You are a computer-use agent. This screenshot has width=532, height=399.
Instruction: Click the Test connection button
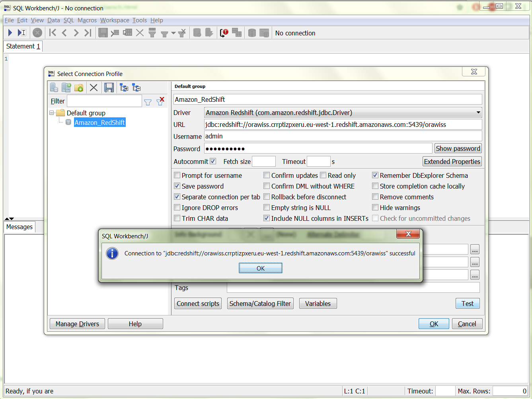tap(468, 304)
